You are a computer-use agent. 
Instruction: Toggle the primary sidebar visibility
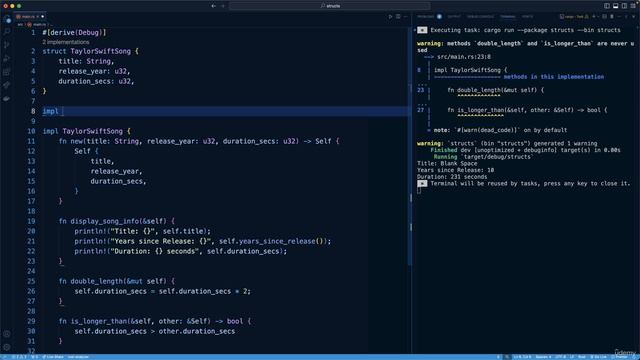point(607,6)
